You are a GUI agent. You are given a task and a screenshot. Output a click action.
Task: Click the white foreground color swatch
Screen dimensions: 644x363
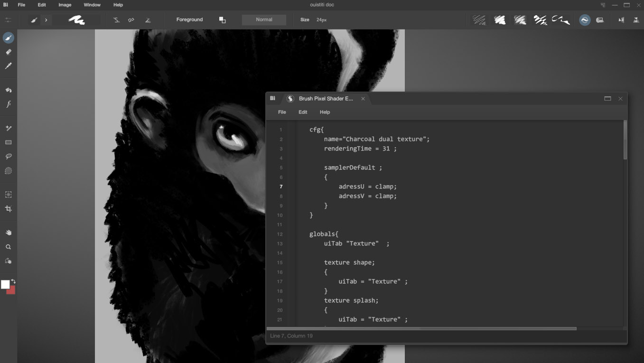point(5,284)
